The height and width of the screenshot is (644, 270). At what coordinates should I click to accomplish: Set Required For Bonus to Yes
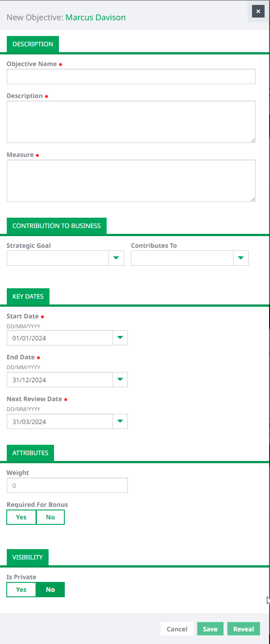[x=21, y=517]
